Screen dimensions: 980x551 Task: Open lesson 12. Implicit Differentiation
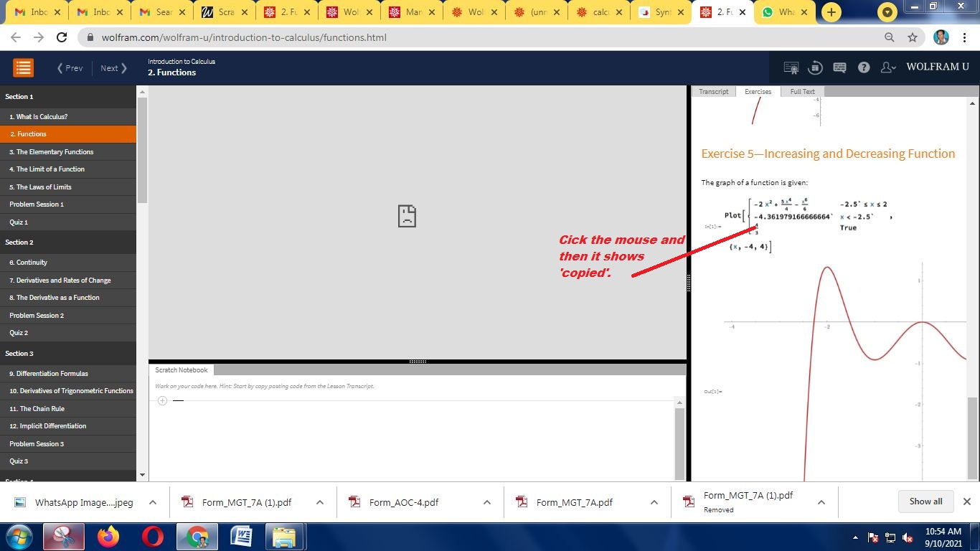(68, 426)
